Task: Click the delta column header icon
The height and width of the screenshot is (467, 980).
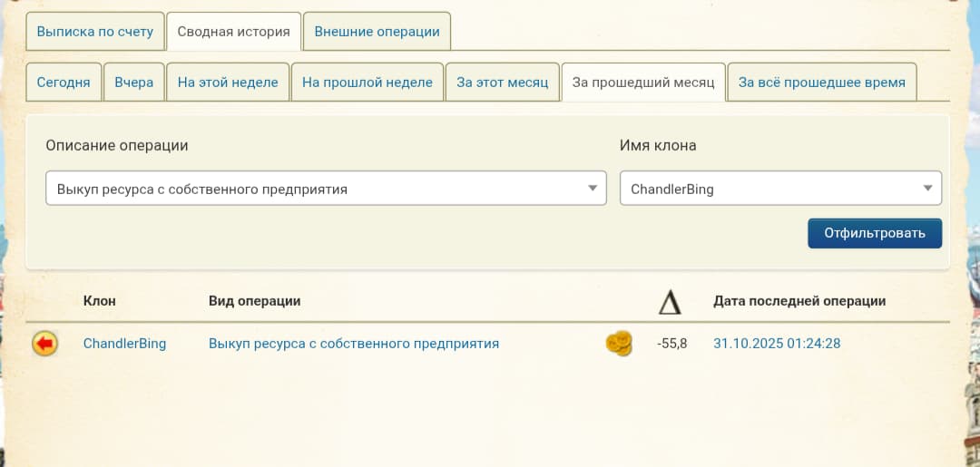Action: tap(670, 302)
